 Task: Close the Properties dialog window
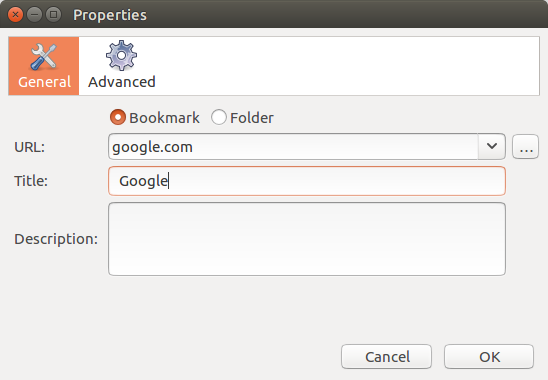(x=15, y=15)
